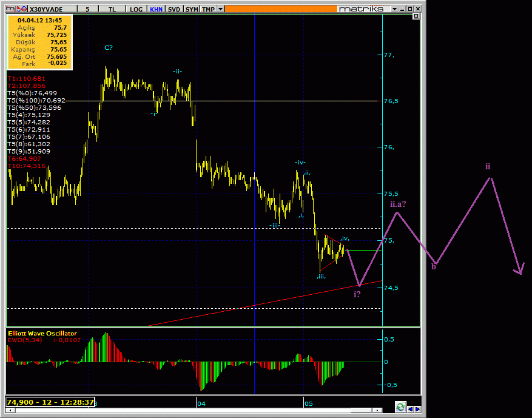Select the TL currency field
Viewport: 532px width, 418px height.
pyautogui.click(x=112, y=9)
